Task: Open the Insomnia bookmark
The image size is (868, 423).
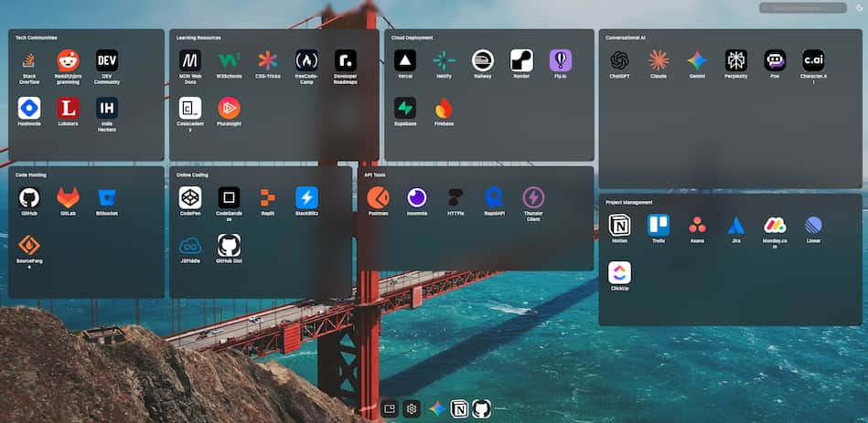Action: [x=417, y=198]
